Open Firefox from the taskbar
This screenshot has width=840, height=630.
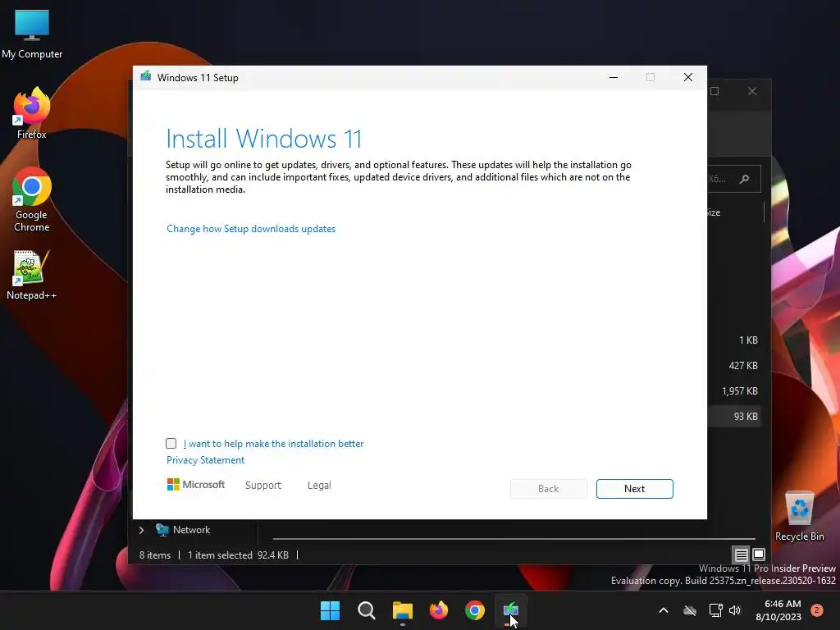(439, 610)
